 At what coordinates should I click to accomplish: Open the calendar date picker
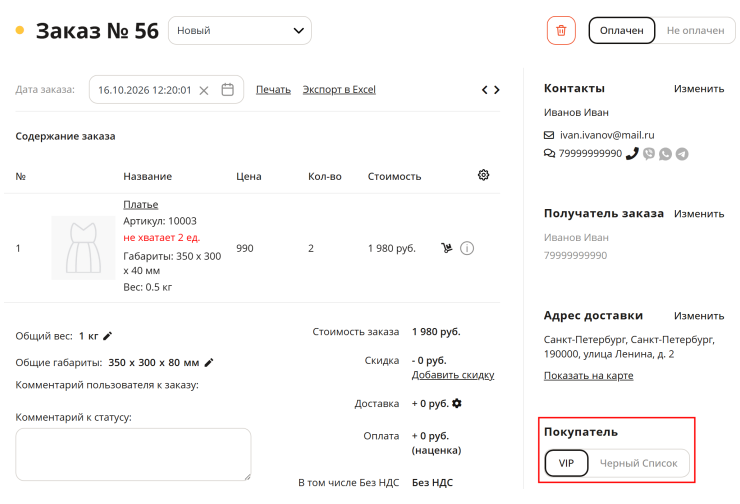(227, 90)
